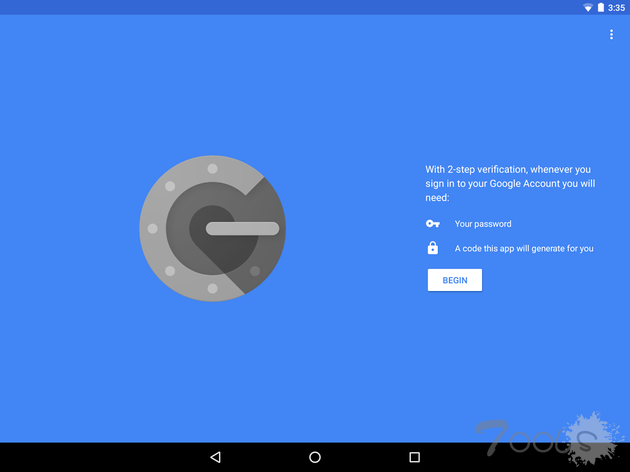Image resolution: width=630 pixels, height=472 pixels.
Task: Click the key icon beside Your password
Action: click(433, 224)
